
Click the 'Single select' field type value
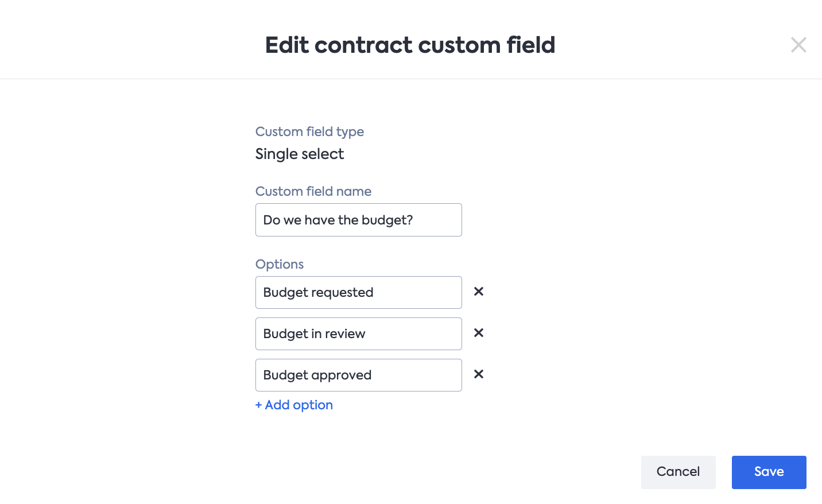tap(300, 154)
